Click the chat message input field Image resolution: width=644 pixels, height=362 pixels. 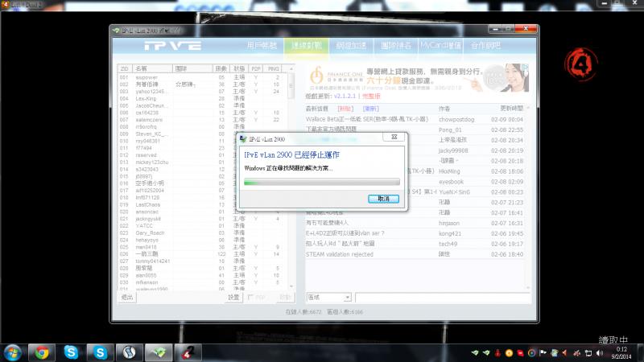coord(442,297)
